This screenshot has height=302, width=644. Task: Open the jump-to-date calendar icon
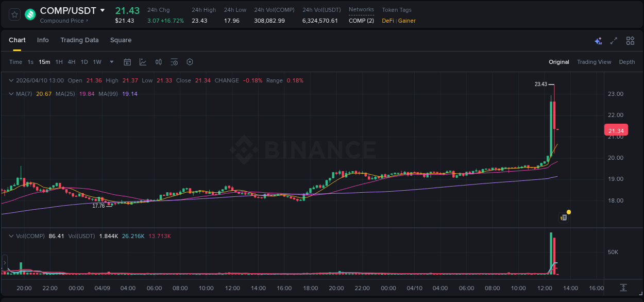tap(127, 62)
